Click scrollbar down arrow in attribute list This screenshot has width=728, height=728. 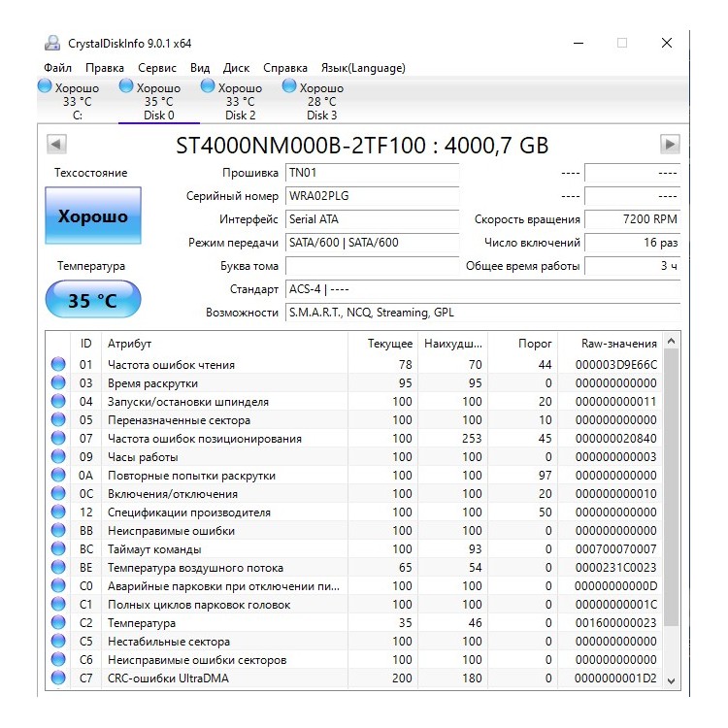click(671, 680)
